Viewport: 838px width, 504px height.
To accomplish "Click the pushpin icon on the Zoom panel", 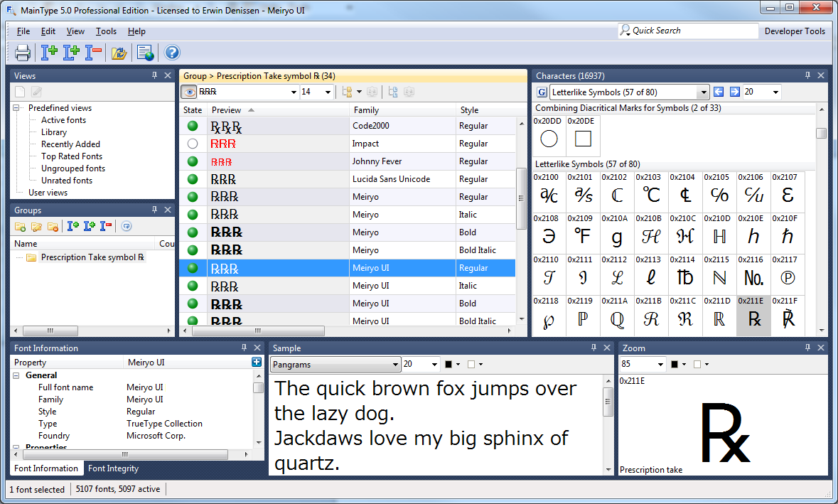I will pyautogui.click(x=807, y=348).
